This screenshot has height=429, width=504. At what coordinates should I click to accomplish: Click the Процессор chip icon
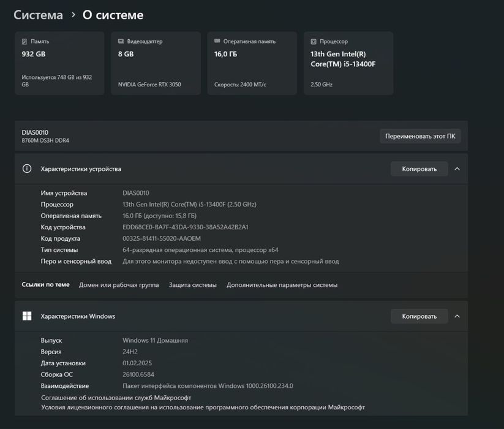tap(314, 42)
